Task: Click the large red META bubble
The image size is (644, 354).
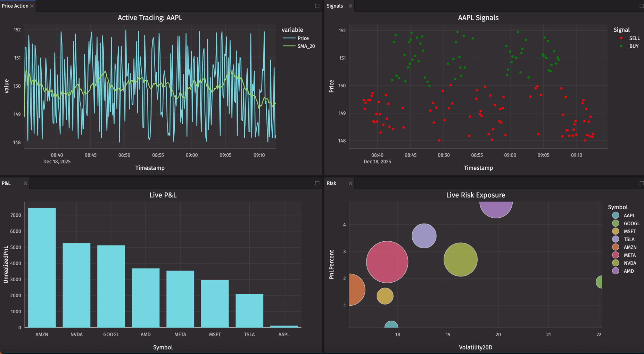Action: pyautogui.click(x=387, y=262)
